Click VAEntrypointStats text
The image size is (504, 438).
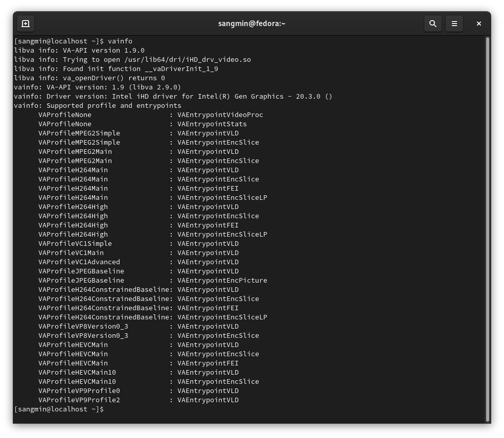pos(212,124)
